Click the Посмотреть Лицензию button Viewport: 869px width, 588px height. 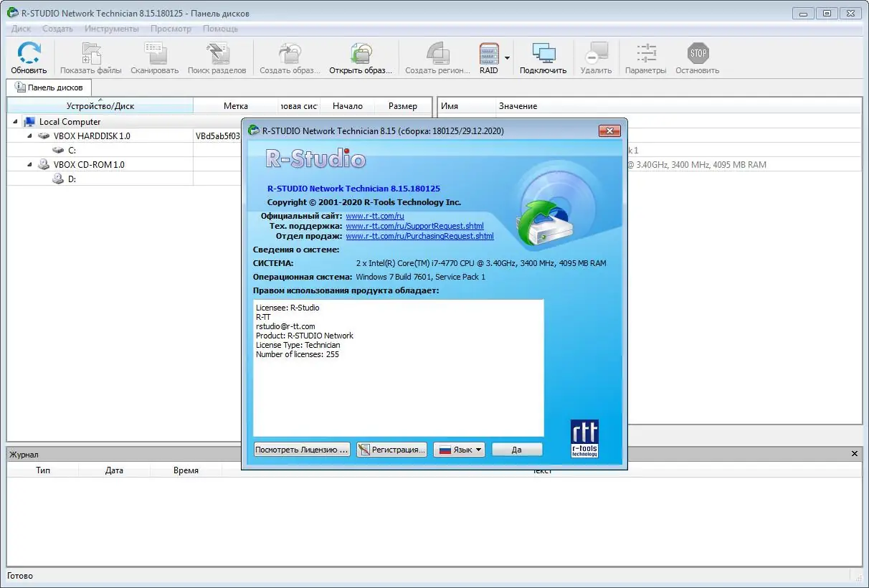301,449
